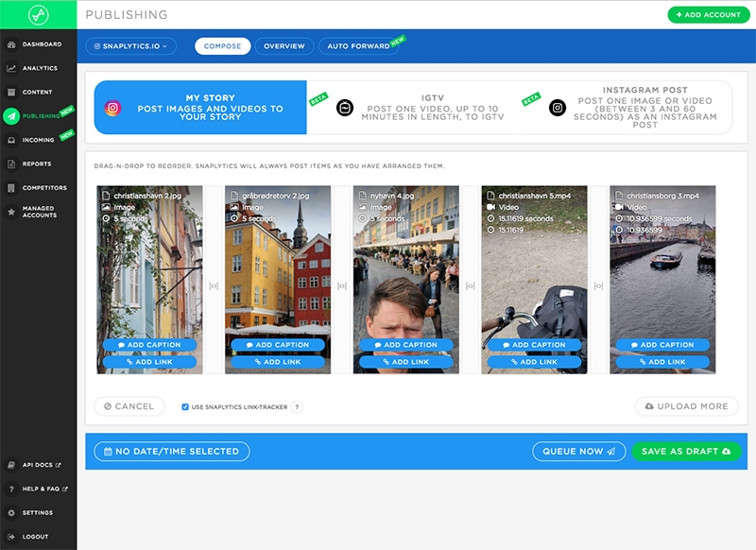Switch to the Overview tab

coord(283,45)
